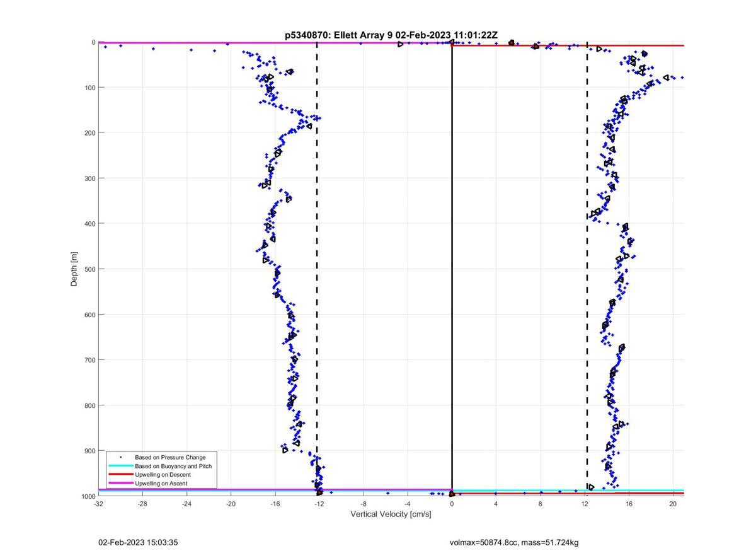This screenshot has width=756, height=558.
Task: Click the magenta line swatch in the legend
Action: 120,483
